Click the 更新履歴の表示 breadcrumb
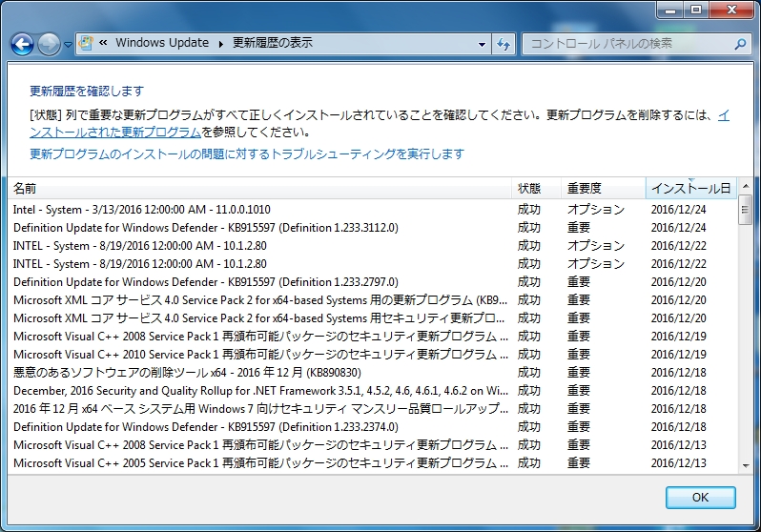This screenshot has height=532, width=761. 273,43
